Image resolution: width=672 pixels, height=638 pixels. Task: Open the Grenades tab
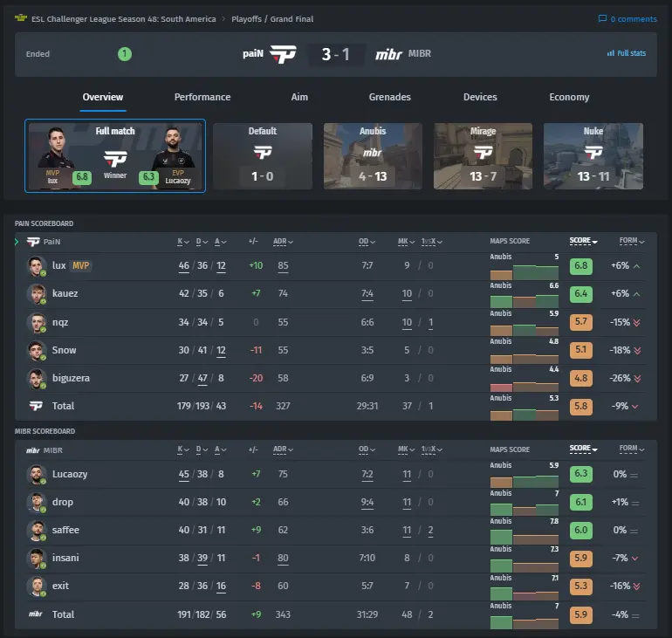click(389, 97)
